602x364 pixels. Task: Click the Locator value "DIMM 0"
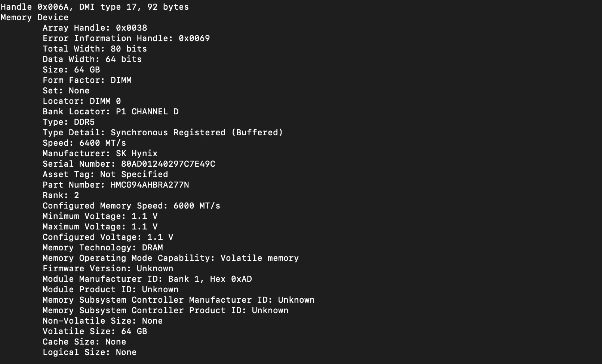coord(105,101)
